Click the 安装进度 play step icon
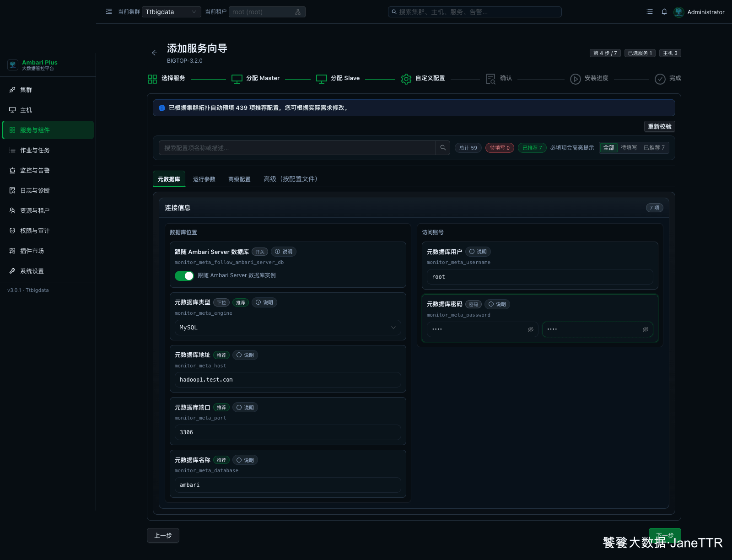 (x=576, y=79)
